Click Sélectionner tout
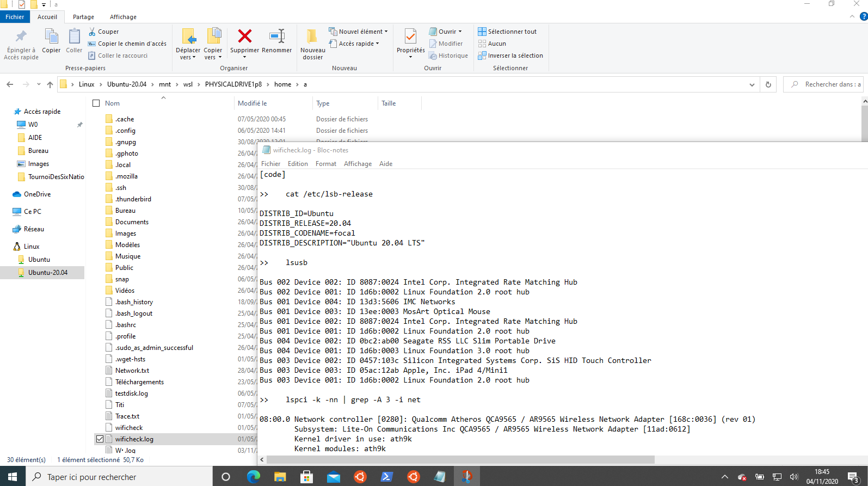 point(507,32)
